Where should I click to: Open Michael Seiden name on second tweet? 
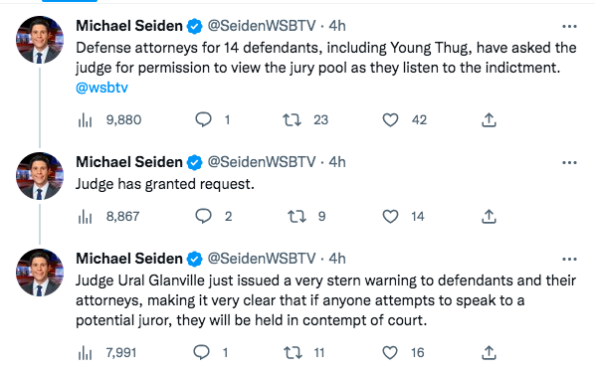click(129, 162)
